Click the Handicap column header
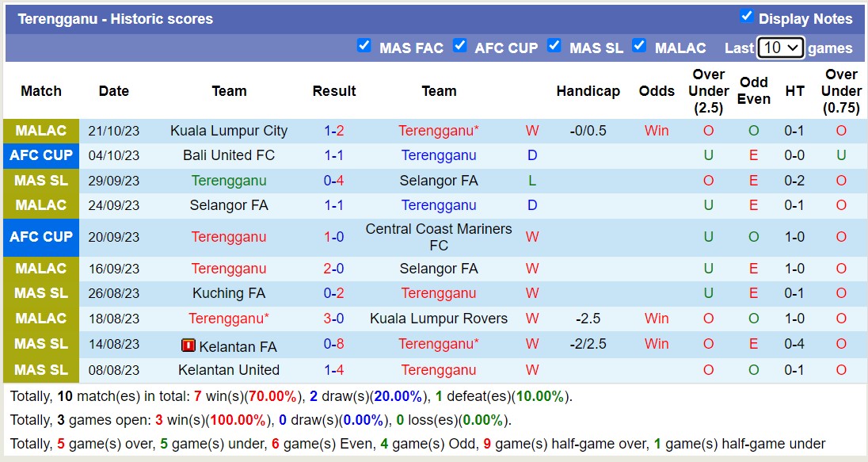 tap(588, 91)
